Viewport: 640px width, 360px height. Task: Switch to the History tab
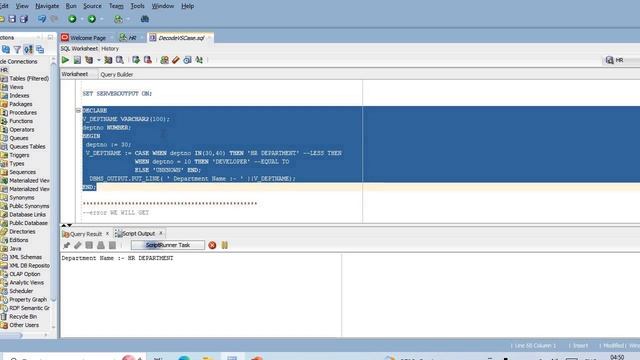[x=110, y=49]
